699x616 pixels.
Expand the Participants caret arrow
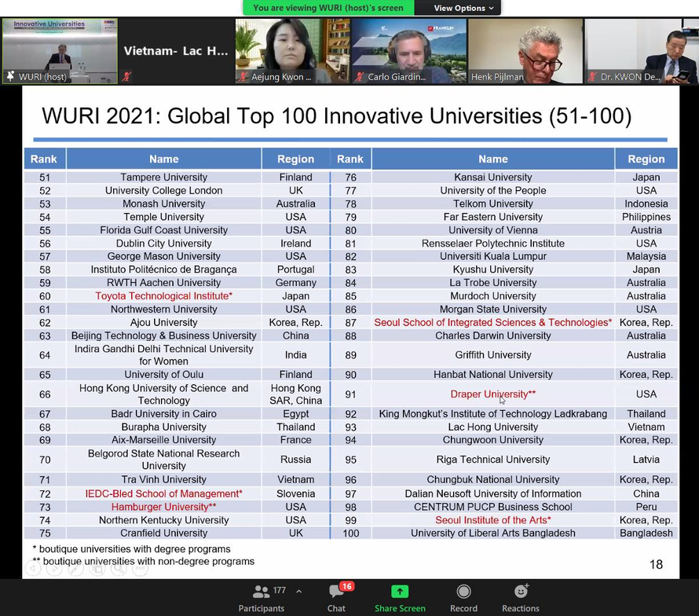coord(298,591)
